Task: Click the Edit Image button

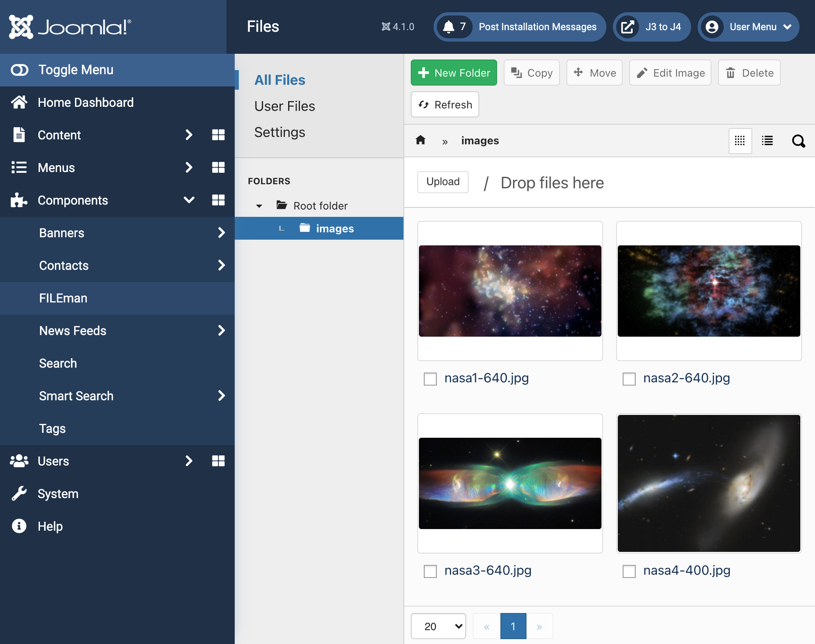Action: (670, 73)
